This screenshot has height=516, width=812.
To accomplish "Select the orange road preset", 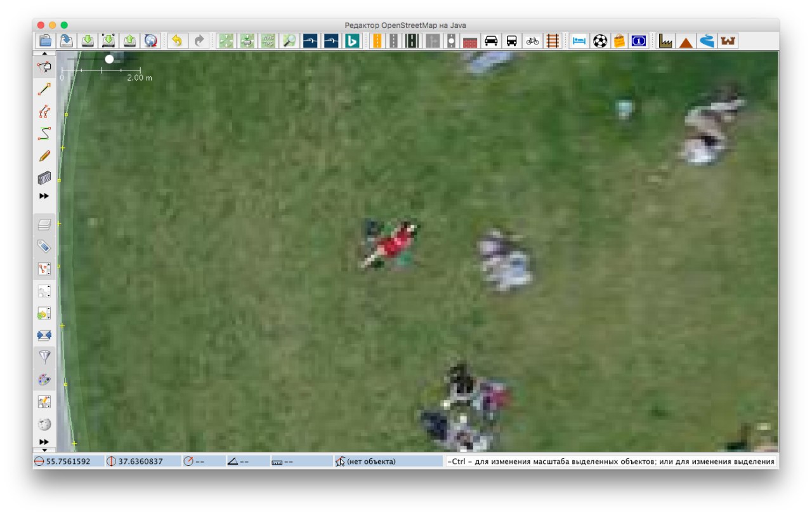I will pos(377,41).
